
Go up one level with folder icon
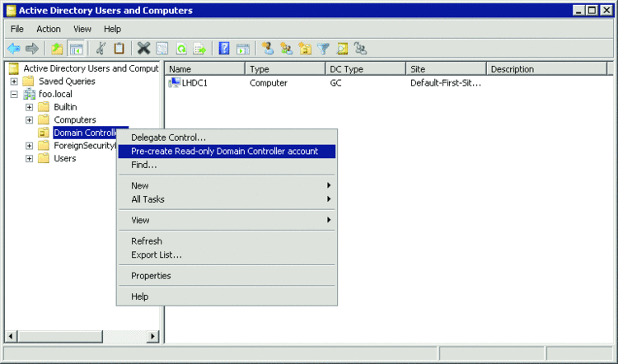[x=57, y=49]
